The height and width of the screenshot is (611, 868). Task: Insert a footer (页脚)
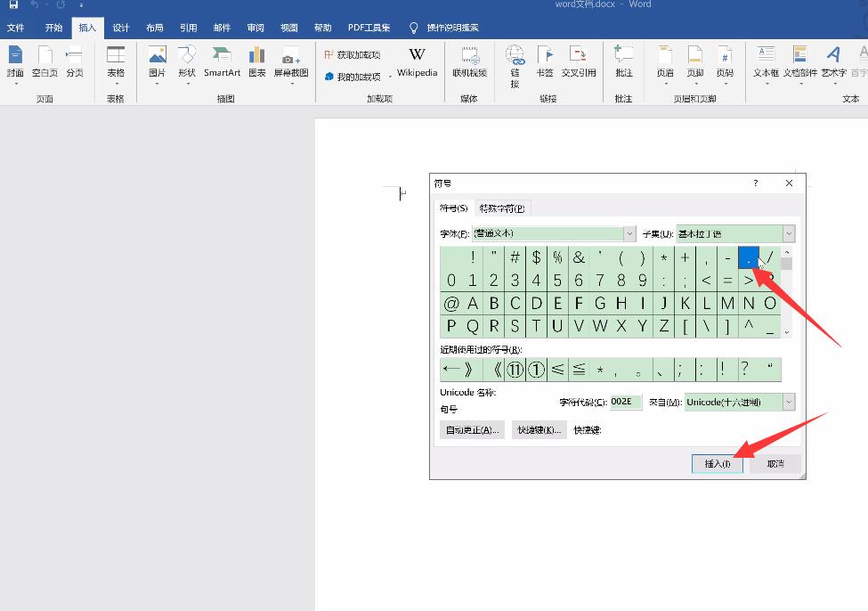694,65
